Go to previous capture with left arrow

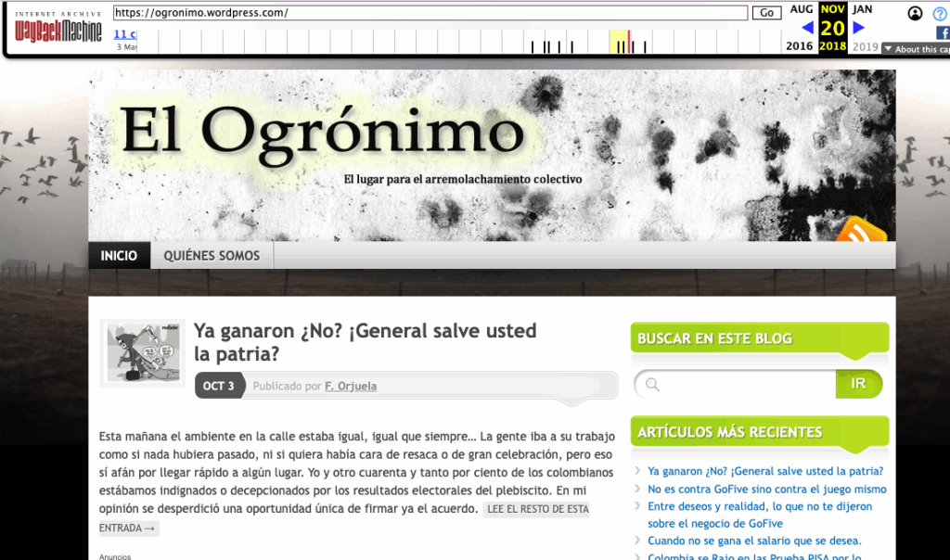806,28
